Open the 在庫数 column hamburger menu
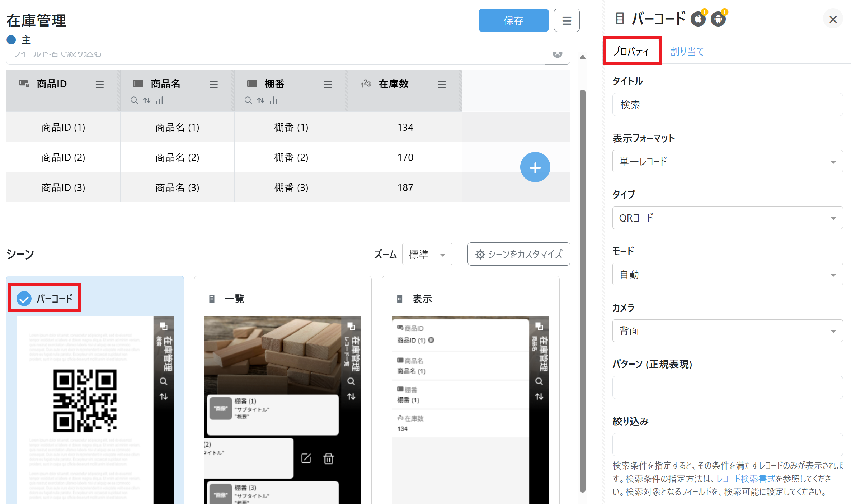 click(x=442, y=84)
